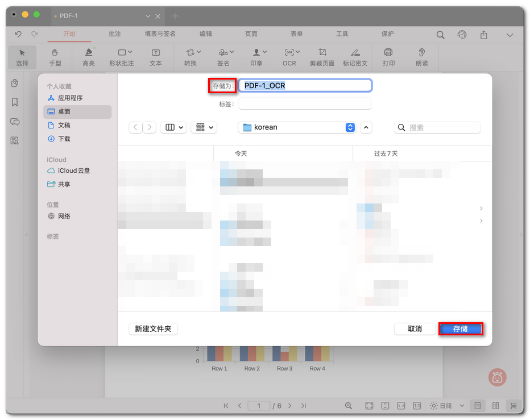Toggle the bookmarks panel in left sidebar
This screenshot has width=530, height=420.
15,102
